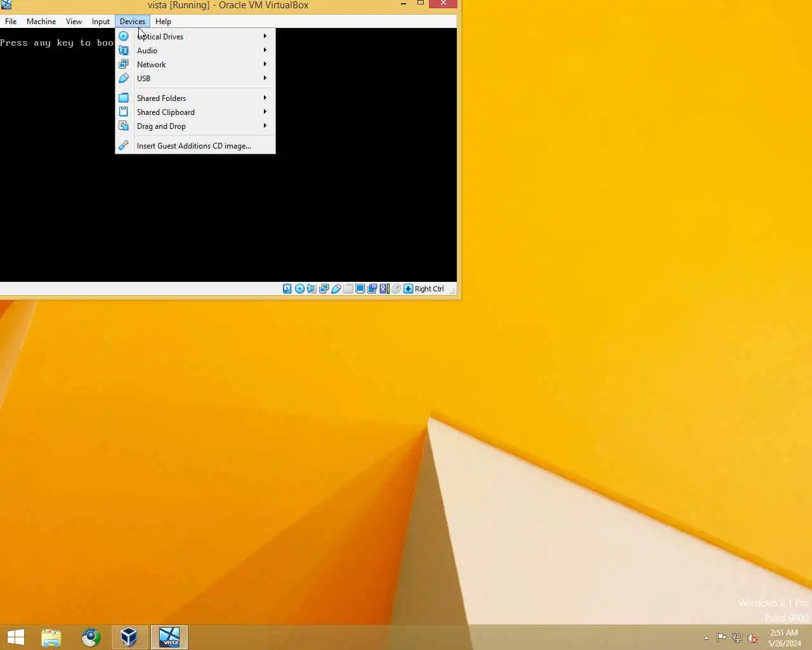This screenshot has height=650, width=812.
Task: Select the vista VM taskbar button
Action: [169, 637]
